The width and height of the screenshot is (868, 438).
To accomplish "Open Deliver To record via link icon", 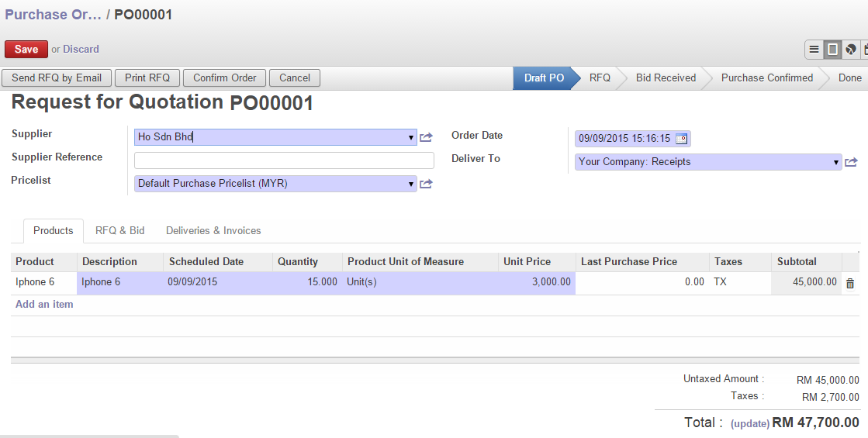I will [851, 163].
